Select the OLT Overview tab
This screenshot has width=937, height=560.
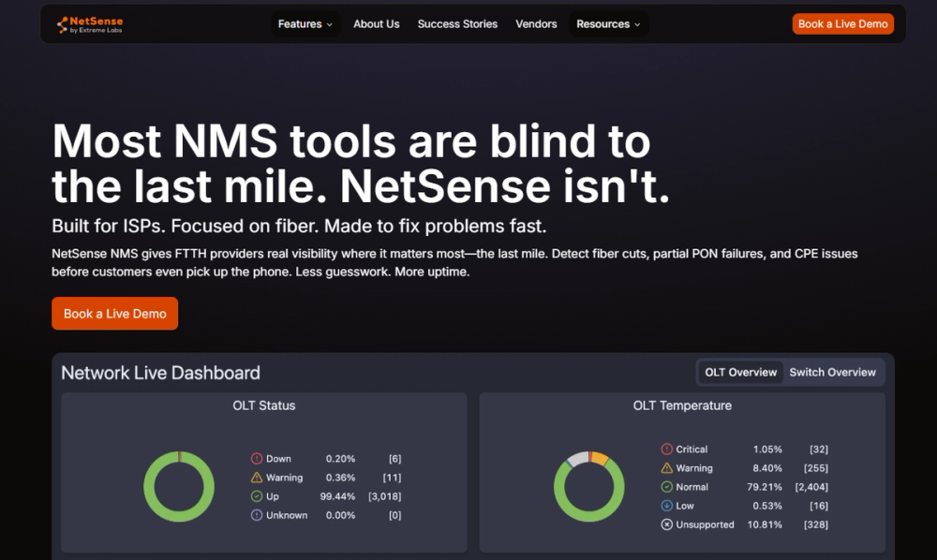tap(740, 372)
